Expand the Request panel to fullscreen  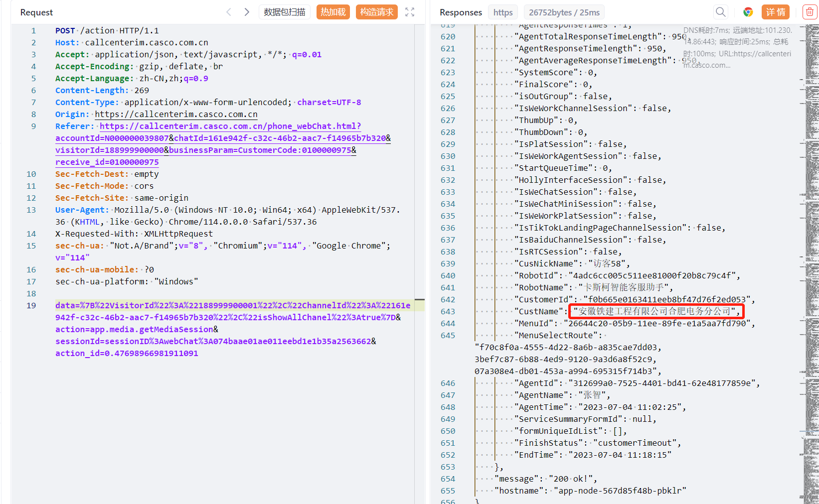(410, 12)
